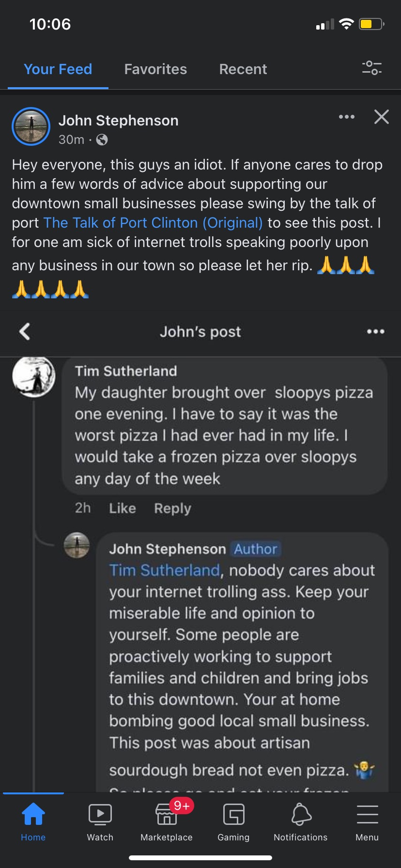The height and width of the screenshot is (868, 401).
Task: Open three-dot menu beside John's post title
Action: (375, 332)
